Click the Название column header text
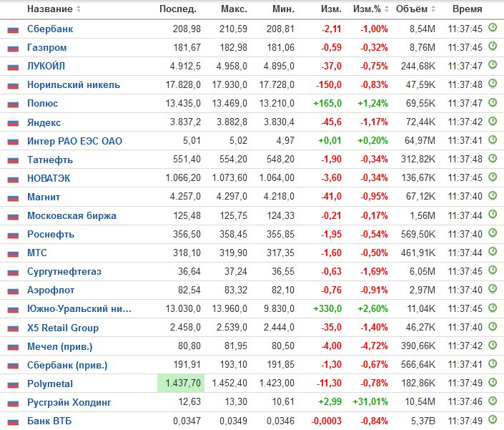The width and height of the screenshot is (504, 430). [x=50, y=9]
